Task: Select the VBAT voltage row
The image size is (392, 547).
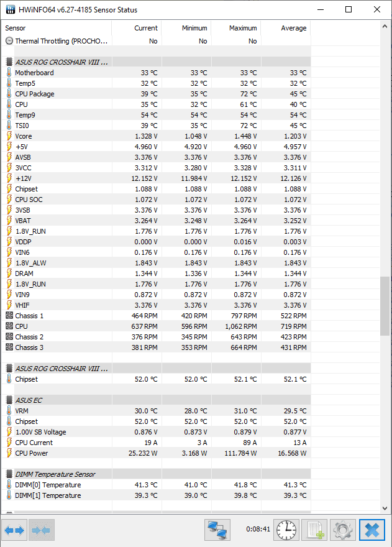Action: 156,221
